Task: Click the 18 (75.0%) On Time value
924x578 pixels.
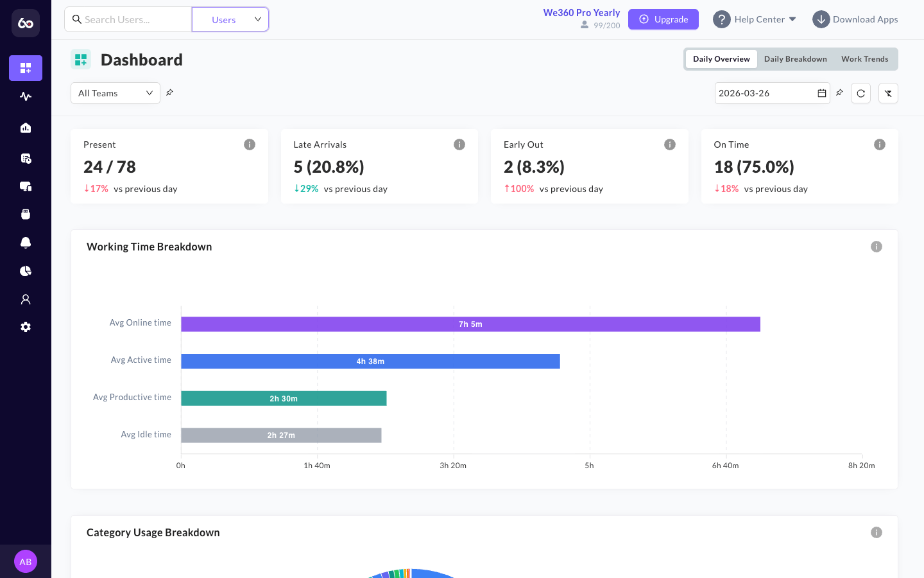Action: click(754, 167)
